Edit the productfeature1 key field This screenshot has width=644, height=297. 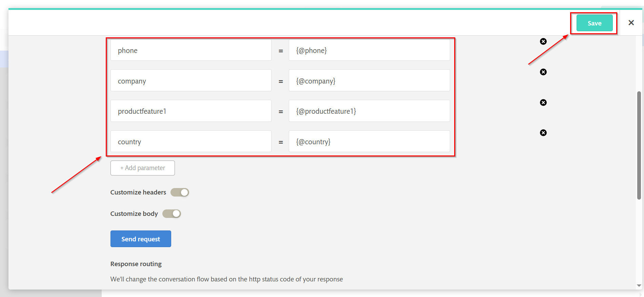(191, 111)
